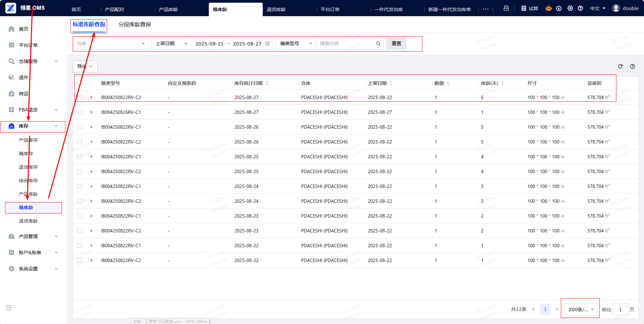Click the search magnifier icon
Image resolution: width=644 pixels, height=324 pixels.
[x=378, y=43]
